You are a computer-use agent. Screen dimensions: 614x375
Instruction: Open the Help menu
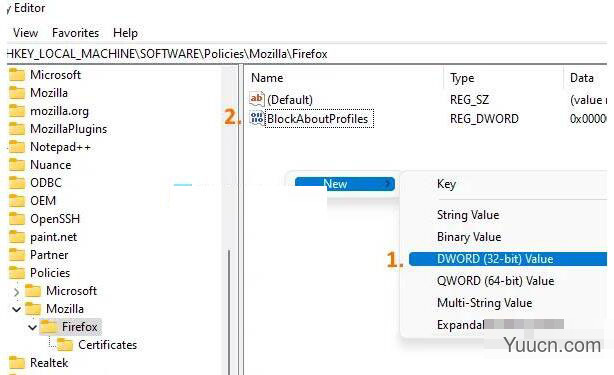[125, 33]
